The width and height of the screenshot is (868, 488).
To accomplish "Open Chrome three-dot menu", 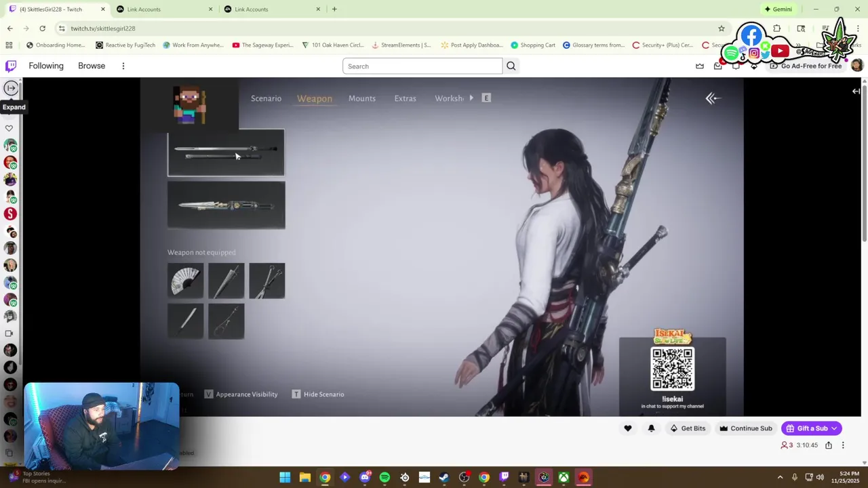I will [x=858, y=28].
